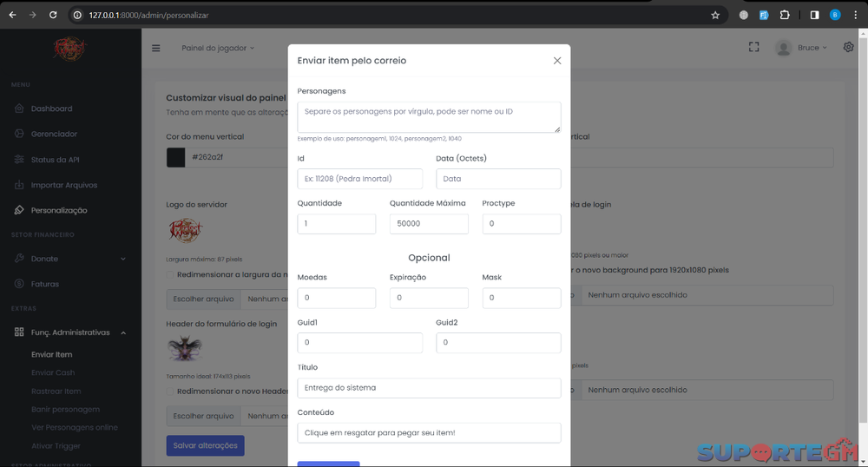Check Redimensionar a largura checkbox
Screen dimensions: 868x467
point(170,274)
